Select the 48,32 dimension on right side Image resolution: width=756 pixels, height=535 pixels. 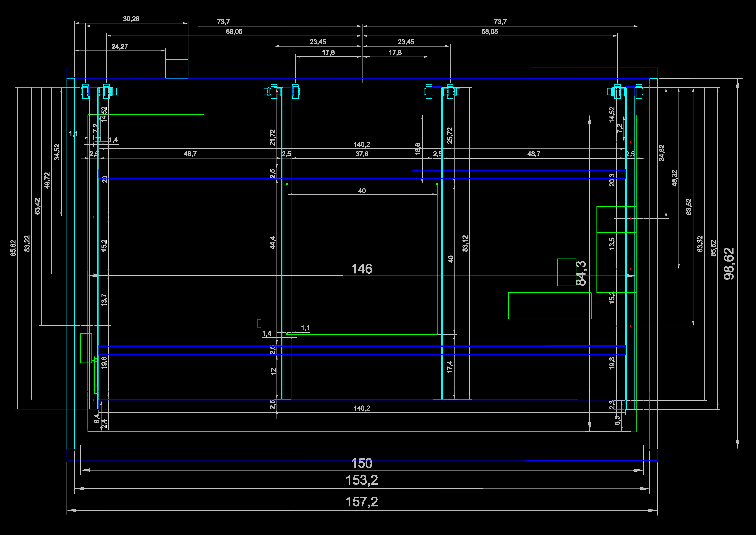pos(674,178)
